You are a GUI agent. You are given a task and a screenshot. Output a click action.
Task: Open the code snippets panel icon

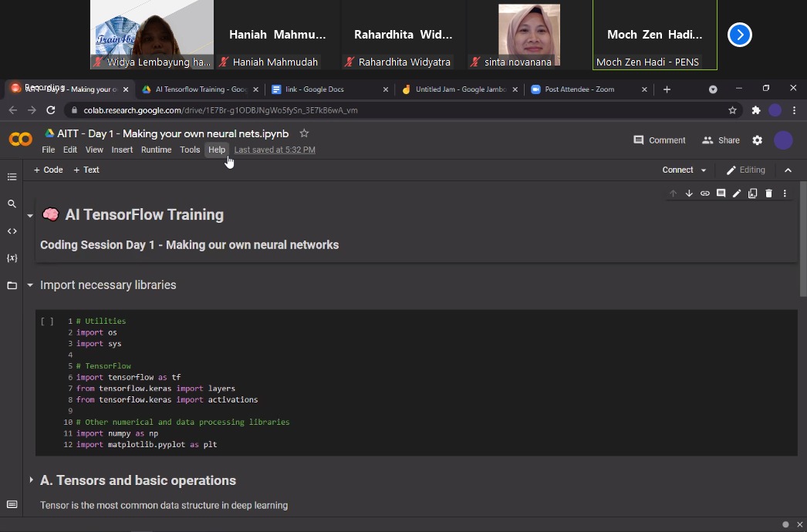pyautogui.click(x=12, y=231)
